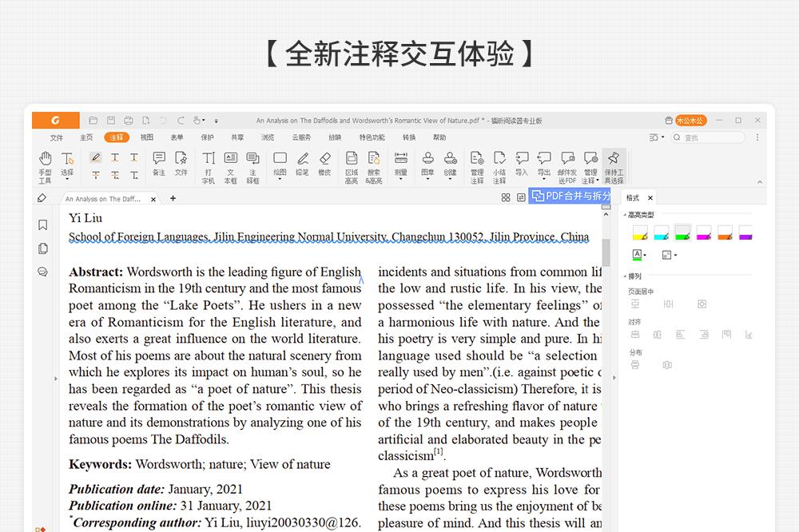Switch to the Comment tab (注释)
799x532 pixels.
pos(117,137)
